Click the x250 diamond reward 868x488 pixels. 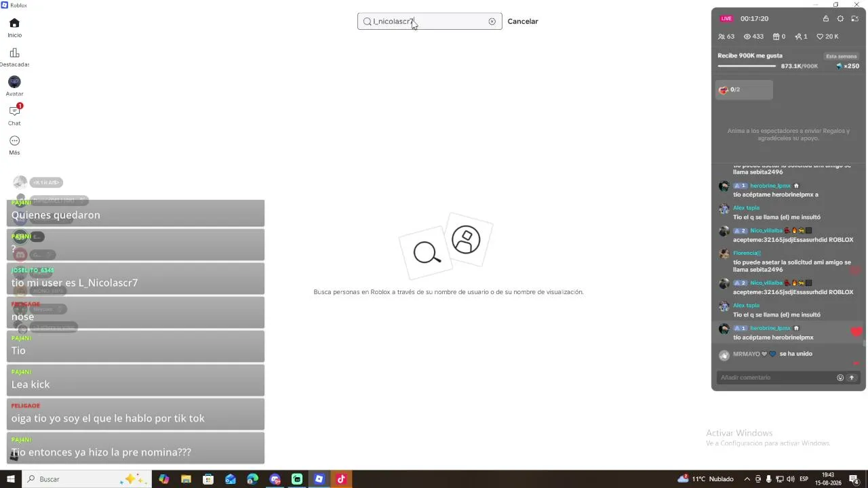point(848,66)
